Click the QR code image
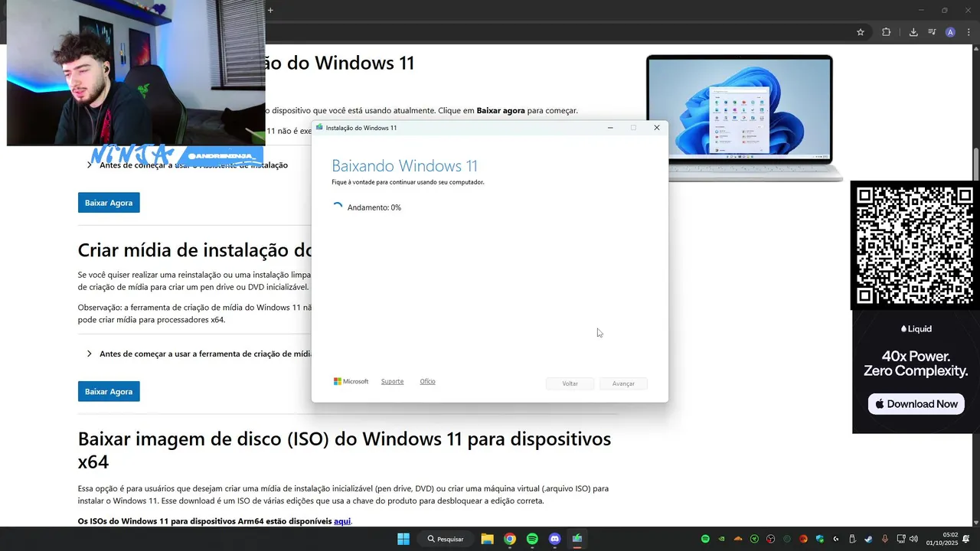980x551 pixels. click(915, 245)
